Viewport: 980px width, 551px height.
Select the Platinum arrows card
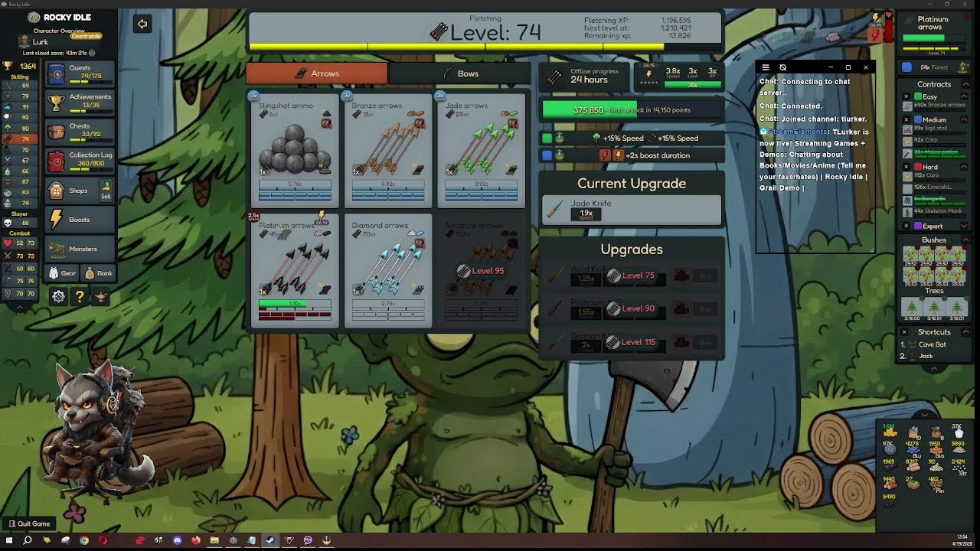coord(295,270)
